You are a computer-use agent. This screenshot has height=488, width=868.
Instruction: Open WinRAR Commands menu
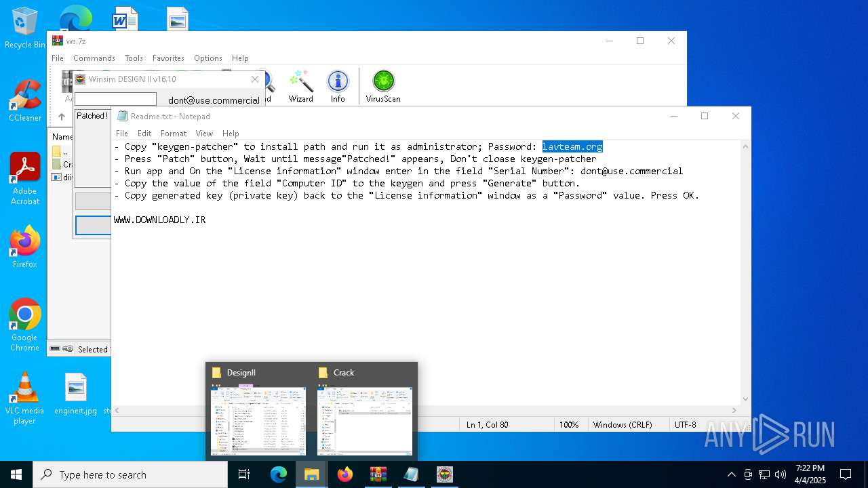(x=94, y=58)
